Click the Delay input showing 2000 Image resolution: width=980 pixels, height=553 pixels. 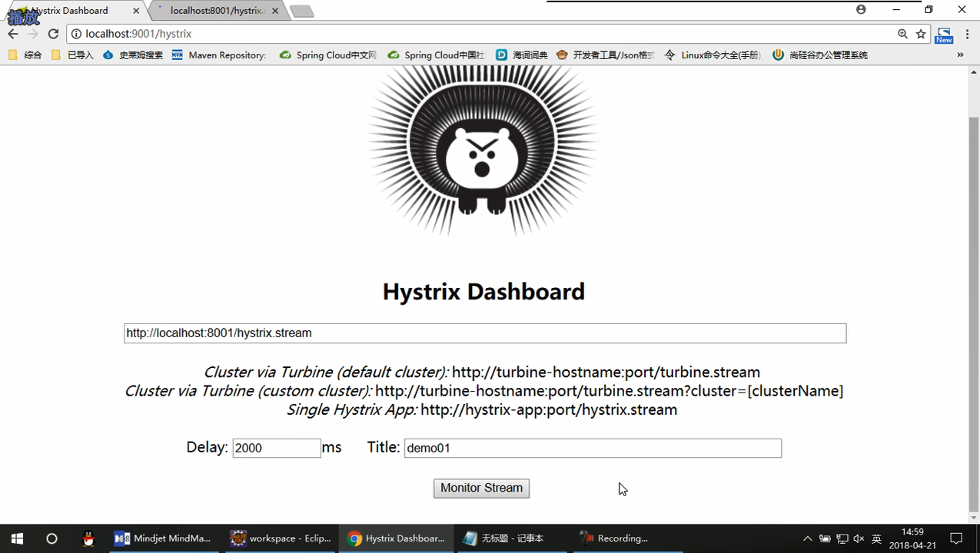coord(277,448)
